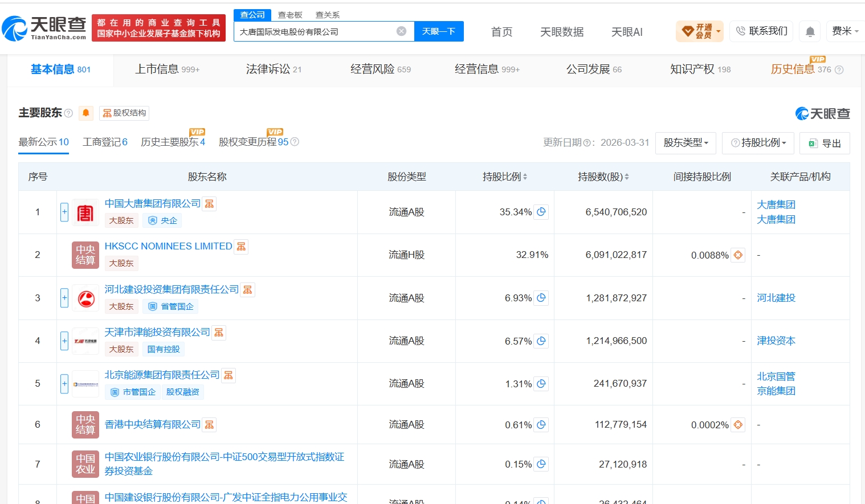Screen dimensions: 865x504
Task: Open 开通会员 VIP dropdown
Action: [699, 31]
